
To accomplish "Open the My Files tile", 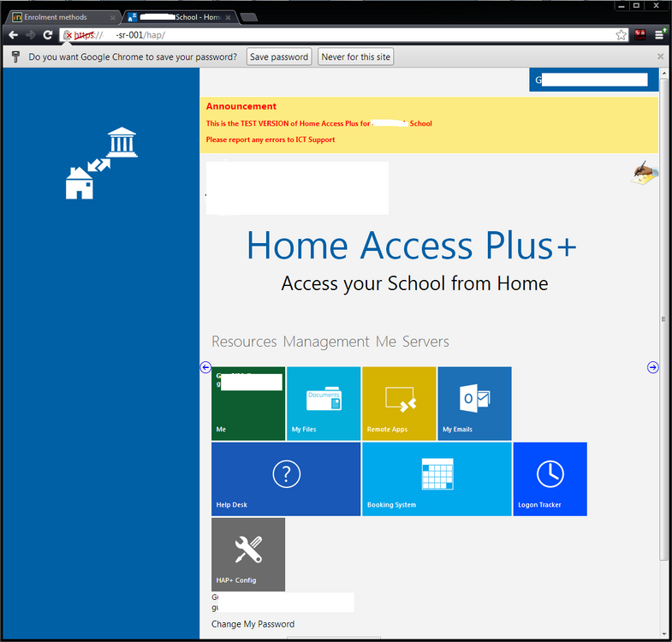I will (x=324, y=403).
